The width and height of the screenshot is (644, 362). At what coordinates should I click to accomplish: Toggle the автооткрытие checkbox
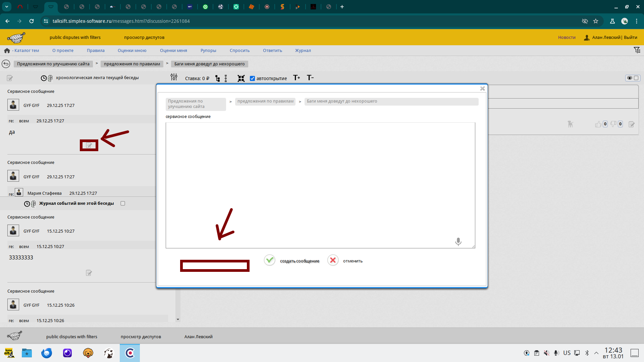pos(253,78)
